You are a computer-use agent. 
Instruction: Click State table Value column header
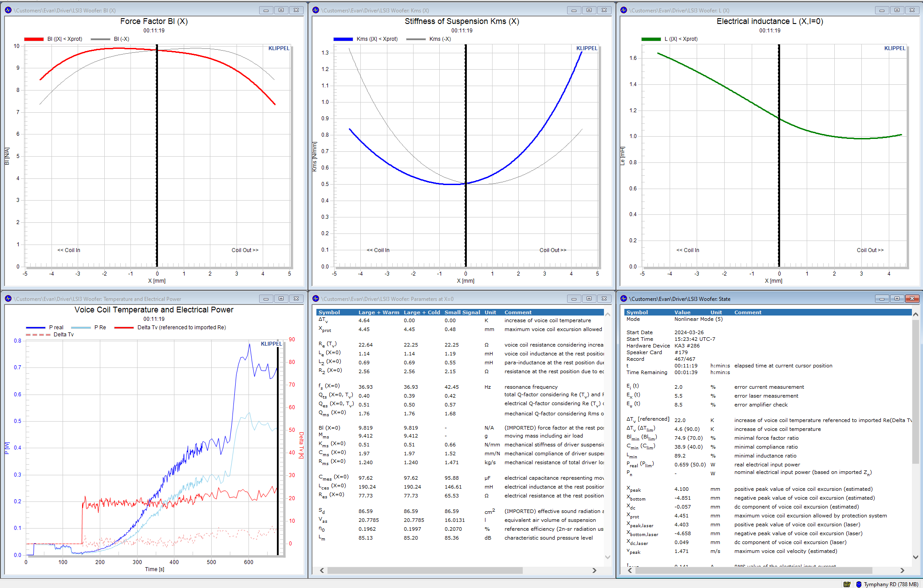(682, 312)
